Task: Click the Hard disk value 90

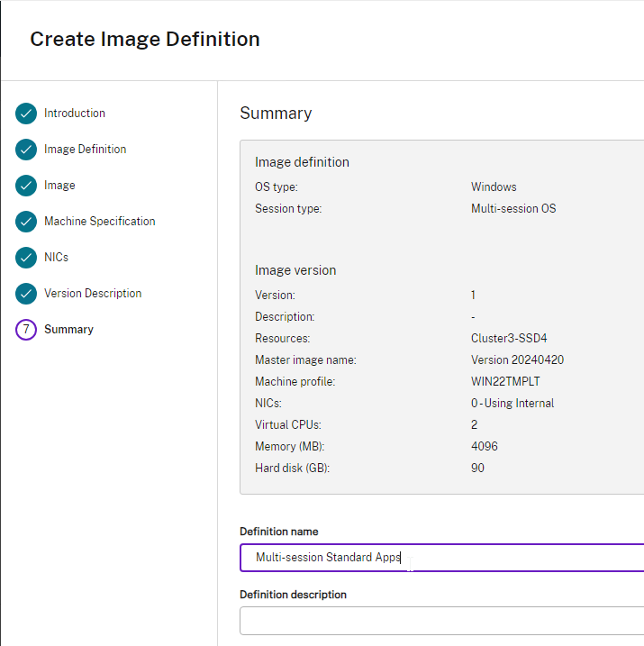Action: coord(477,468)
